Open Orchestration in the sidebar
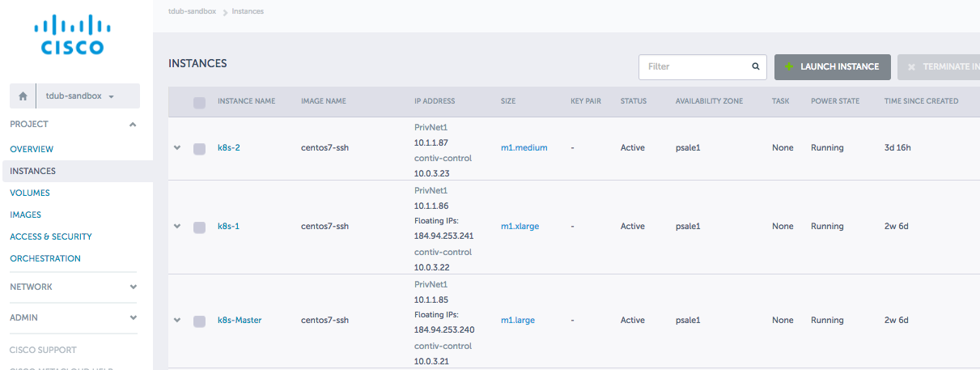980x370 pixels. [45, 258]
